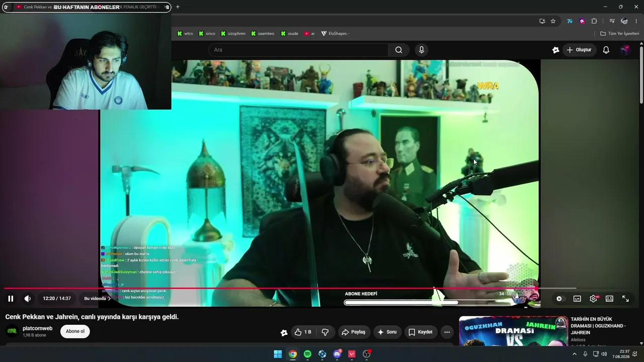
Task: Open the sizophren bookmark
Action: coord(233,34)
